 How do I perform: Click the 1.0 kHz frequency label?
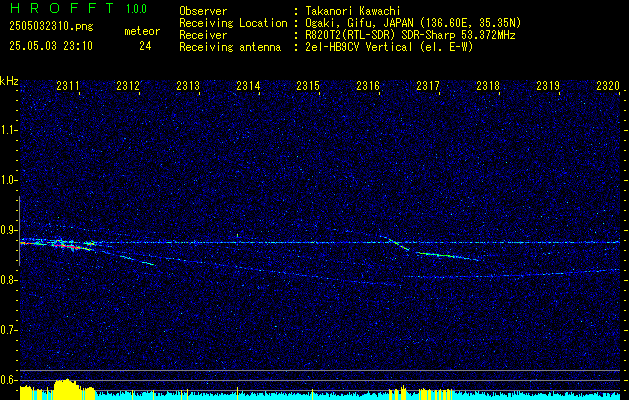(x=8, y=180)
